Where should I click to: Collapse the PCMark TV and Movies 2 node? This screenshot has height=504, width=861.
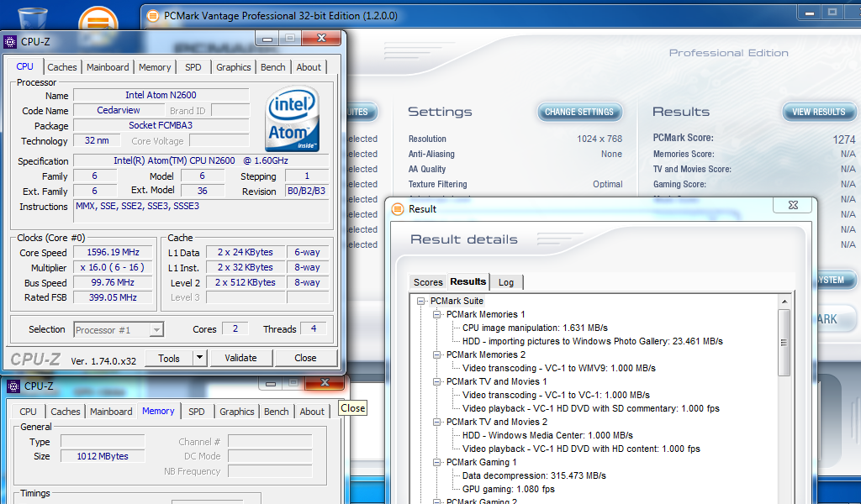click(437, 423)
